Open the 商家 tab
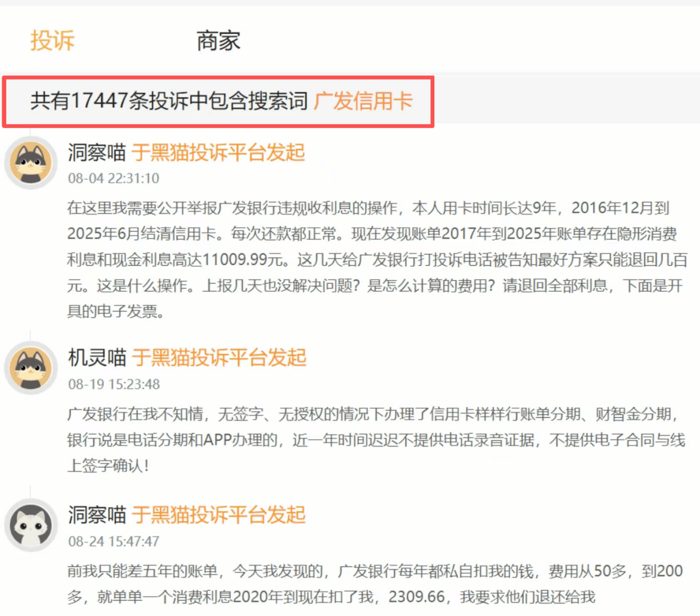 pyautogui.click(x=218, y=41)
